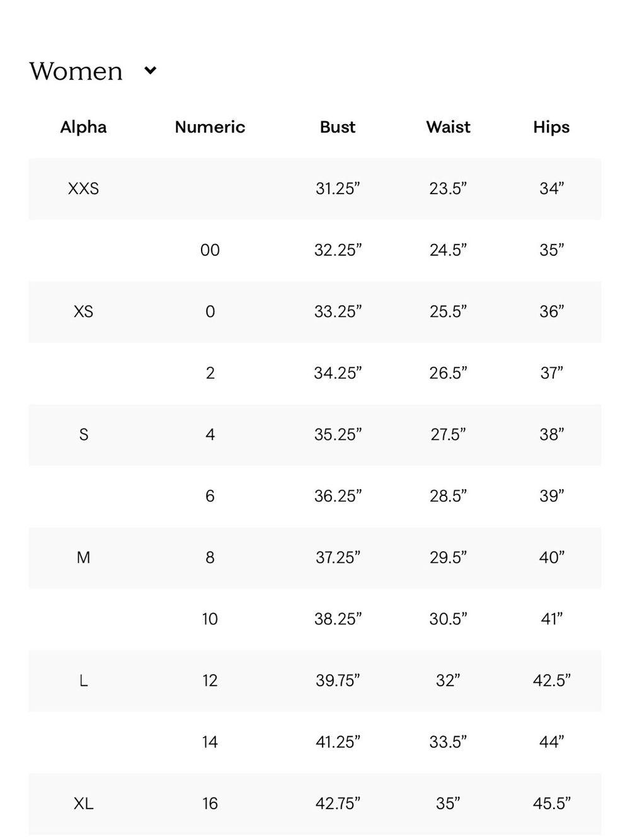
Task: Click the S alpha size label
Action: [83, 434]
